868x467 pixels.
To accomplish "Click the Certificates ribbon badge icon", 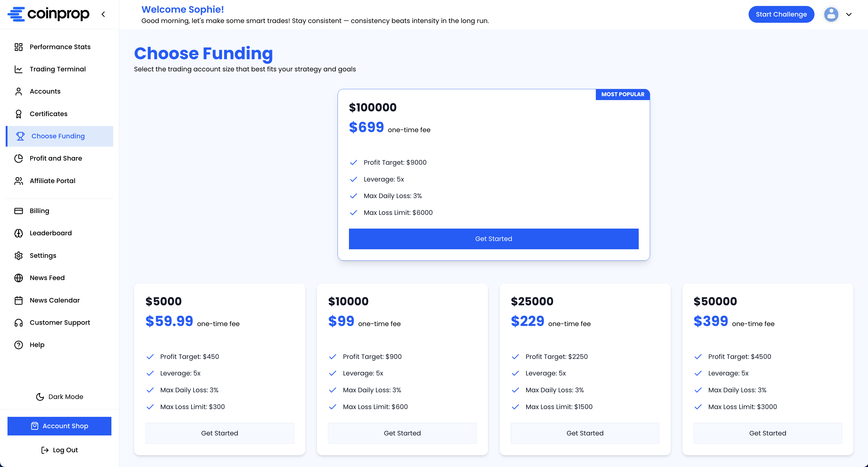I will point(19,114).
